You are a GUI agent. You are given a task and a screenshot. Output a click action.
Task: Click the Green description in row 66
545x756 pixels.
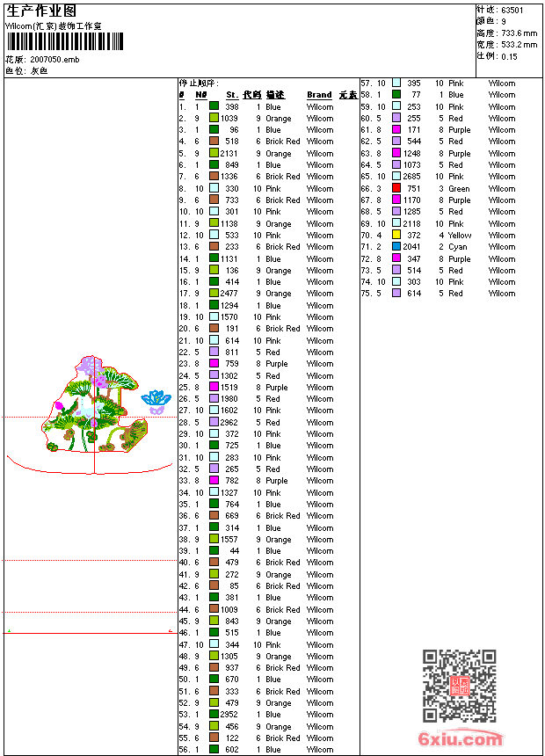(x=459, y=188)
